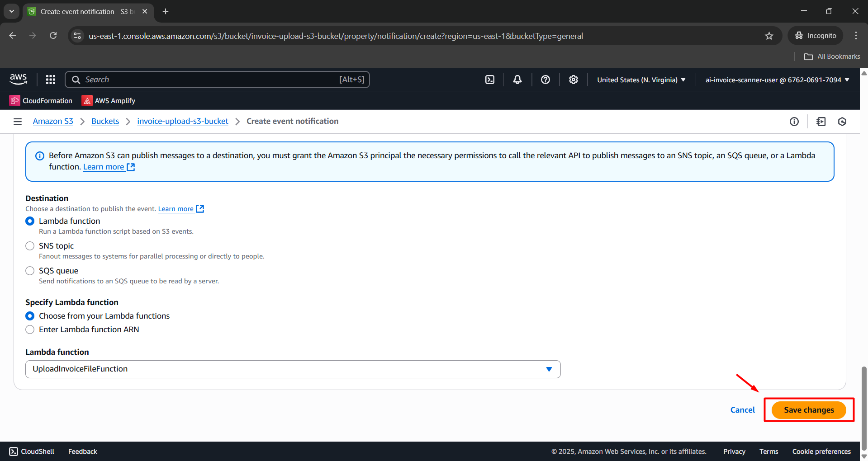Screen dimensions: 868x461
Task: Open the info panel icon near breadcrumbs
Action: 794,121
